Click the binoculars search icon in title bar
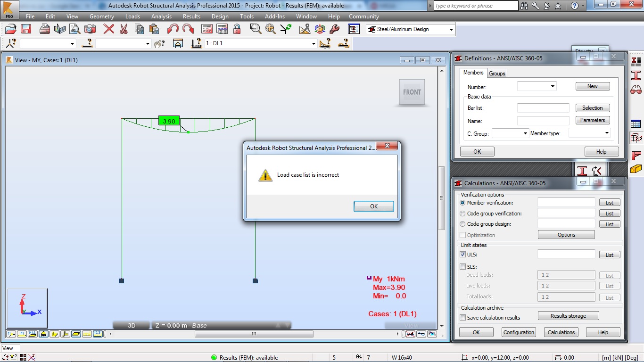Viewport: 644px width, 362px height. click(x=525, y=6)
